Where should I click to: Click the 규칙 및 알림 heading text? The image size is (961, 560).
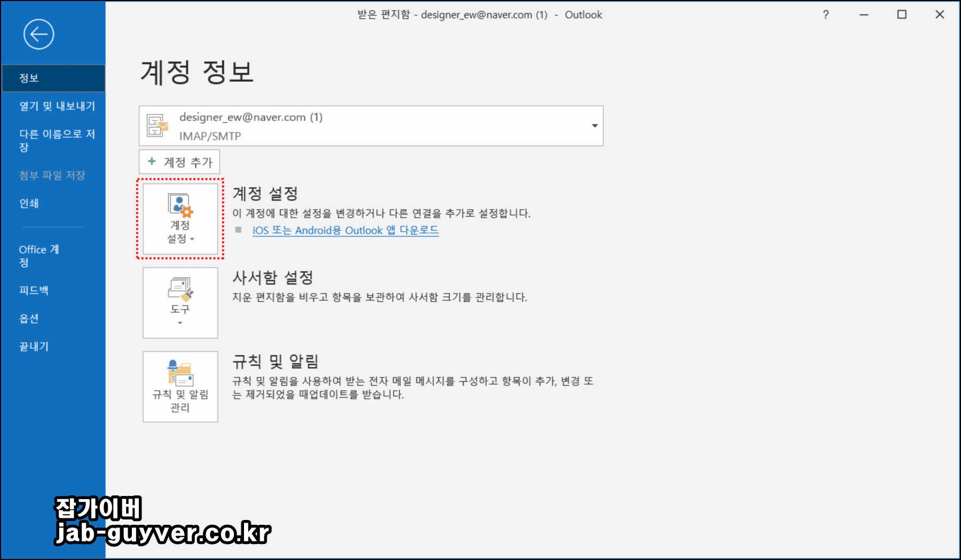coord(275,361)
